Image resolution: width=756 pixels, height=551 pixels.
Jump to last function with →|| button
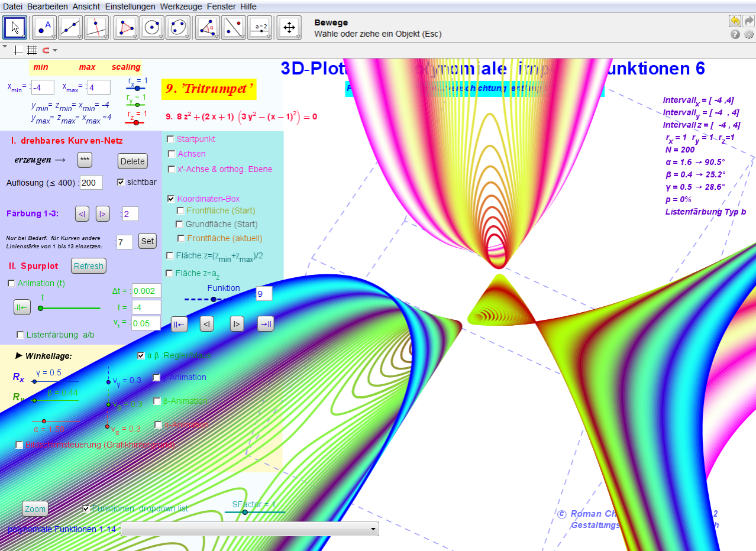pos(266,323)
